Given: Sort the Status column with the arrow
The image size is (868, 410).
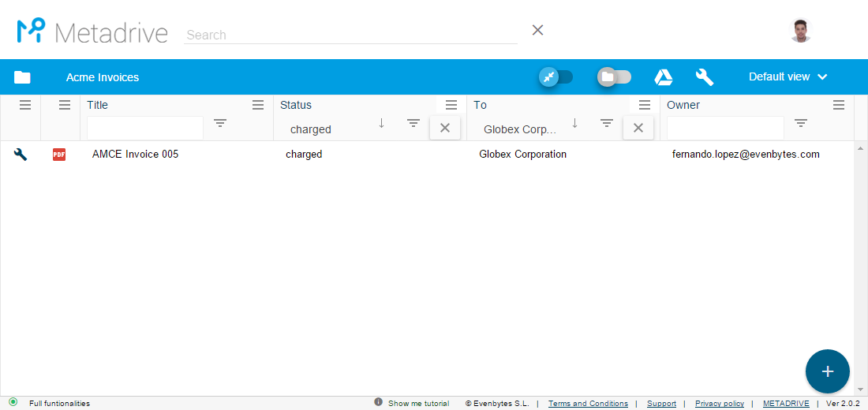Looking at the screenshot, I should point(381,123).
